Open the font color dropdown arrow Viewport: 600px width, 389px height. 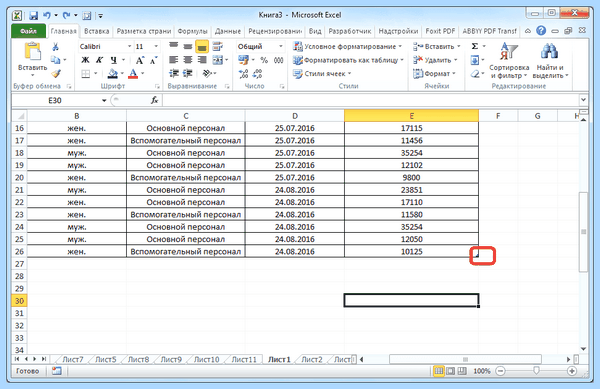[143, 73]
